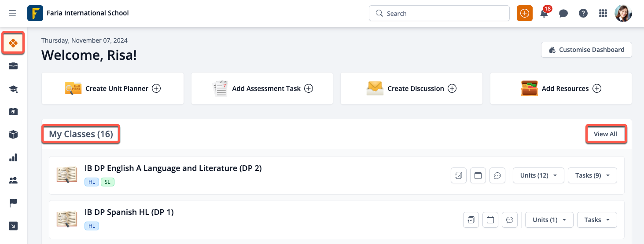
Task: Click the help question mark icon
Action: [583, 14]
